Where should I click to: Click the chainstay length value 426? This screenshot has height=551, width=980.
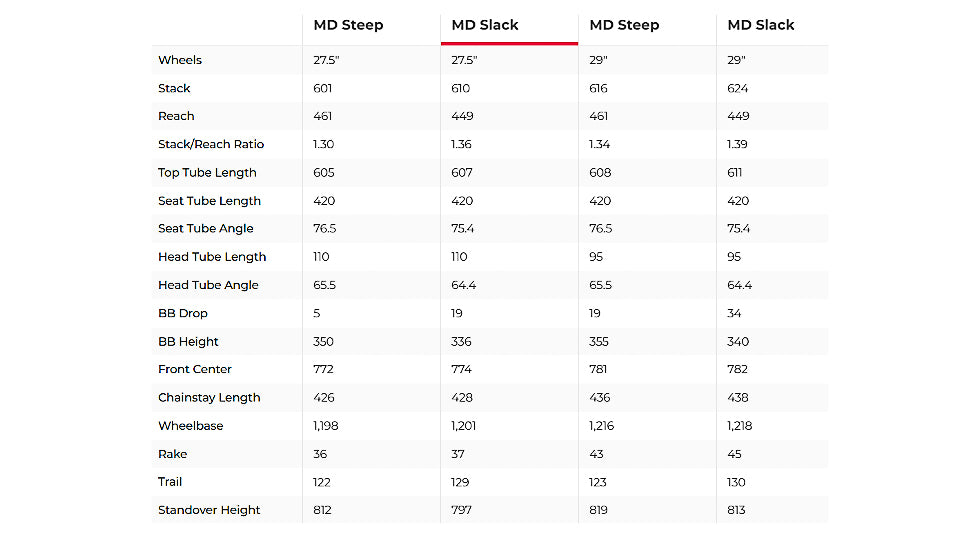click(x=323, y=397)
